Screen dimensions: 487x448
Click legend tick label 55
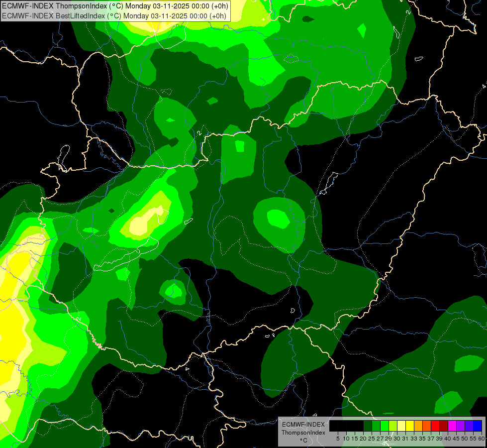click(x=473, y=439)
